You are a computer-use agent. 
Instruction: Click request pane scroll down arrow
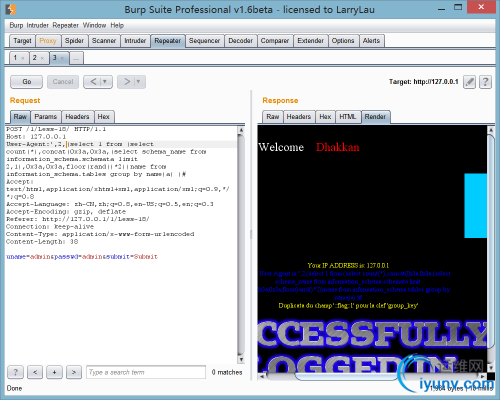pos(241,359)
